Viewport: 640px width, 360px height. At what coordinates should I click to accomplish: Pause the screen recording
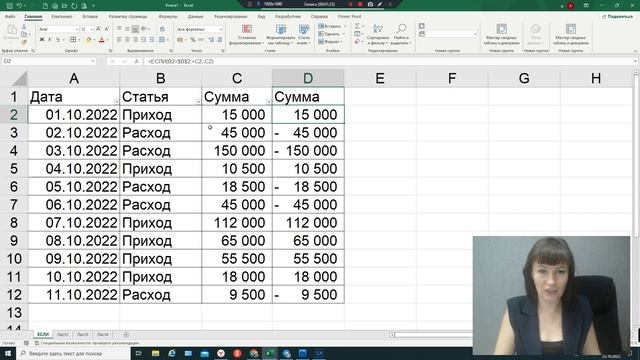(350, 4)
